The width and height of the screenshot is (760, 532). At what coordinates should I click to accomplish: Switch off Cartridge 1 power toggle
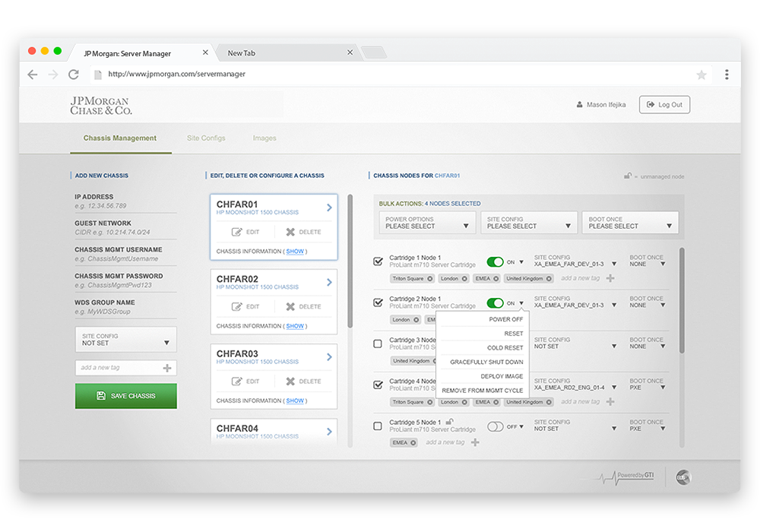coord(495,262)
